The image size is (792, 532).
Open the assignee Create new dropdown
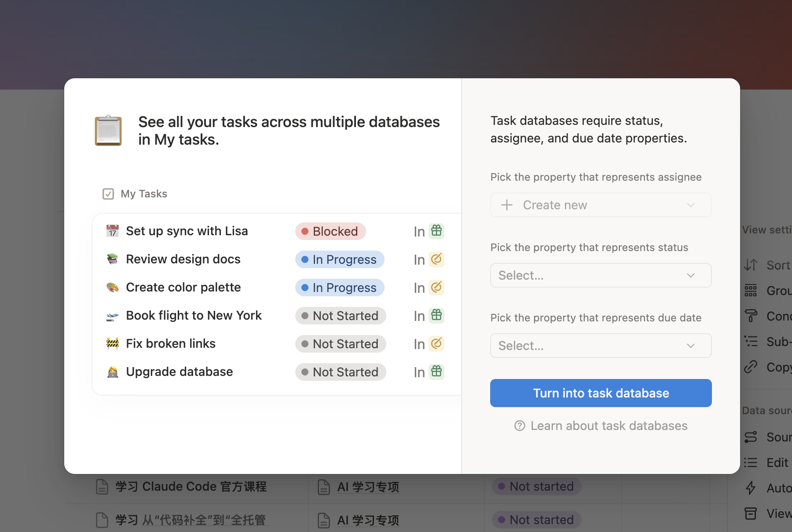click(601, 205)
